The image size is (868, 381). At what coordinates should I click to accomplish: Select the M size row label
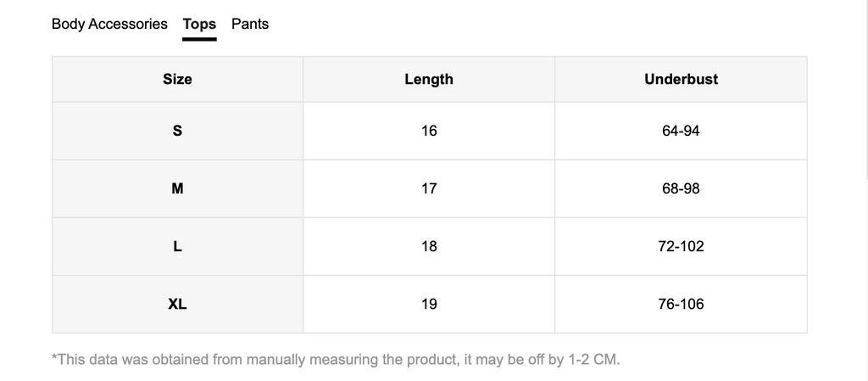tap(177, 189)
